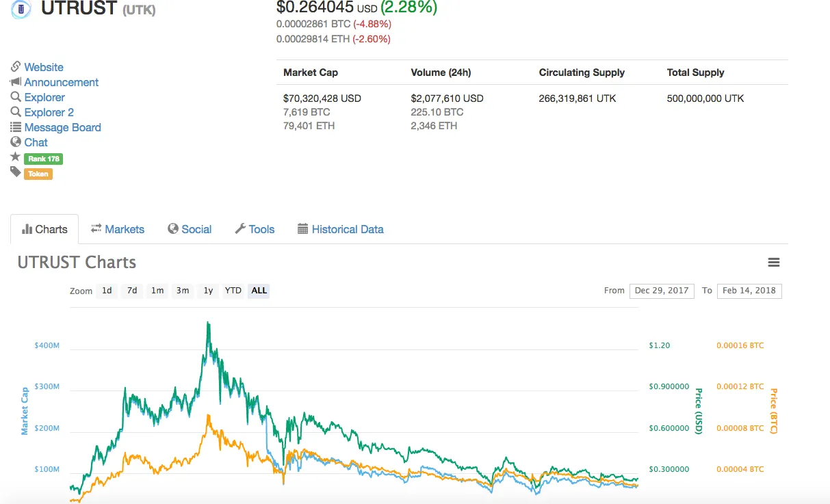Image resolution: width=830 pixels, height=504 pixels.
Task: Click the Rank 178 badge
Action: (43, 159)
